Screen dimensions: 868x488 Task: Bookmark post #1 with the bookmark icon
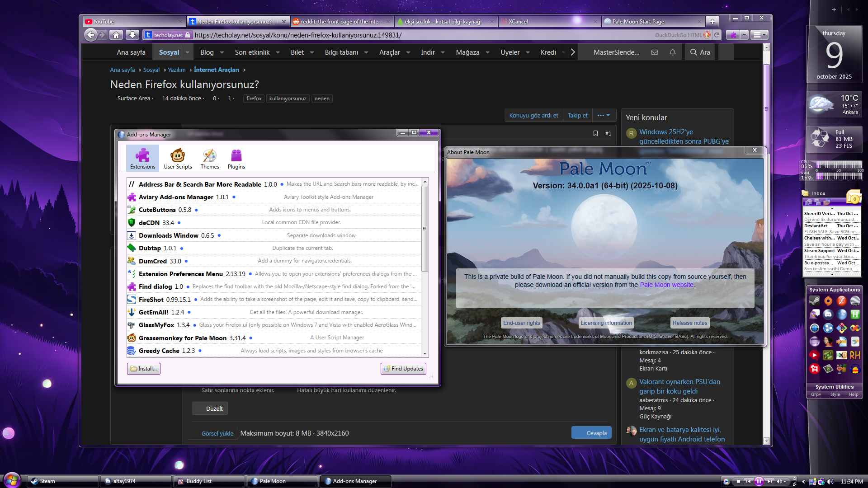pyautogui.click(x=595, y=133)
